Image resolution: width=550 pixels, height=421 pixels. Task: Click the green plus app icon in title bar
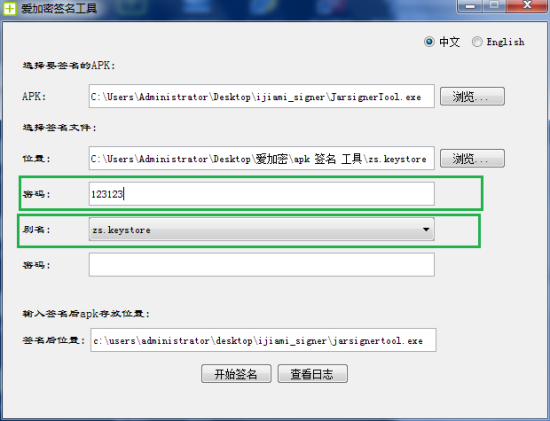[x=9, y=8]
